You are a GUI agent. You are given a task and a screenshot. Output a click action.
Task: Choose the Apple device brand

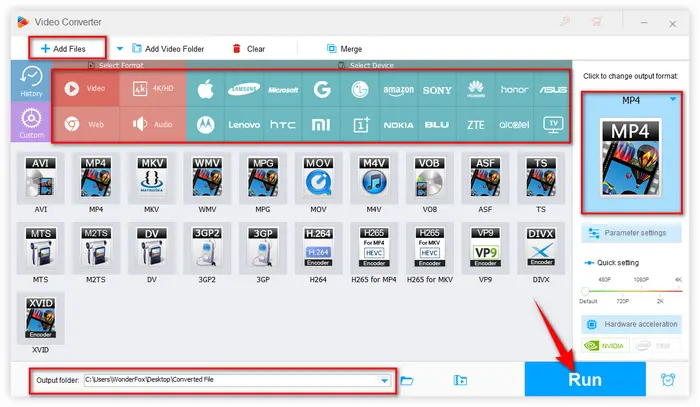tap(205, 89)
